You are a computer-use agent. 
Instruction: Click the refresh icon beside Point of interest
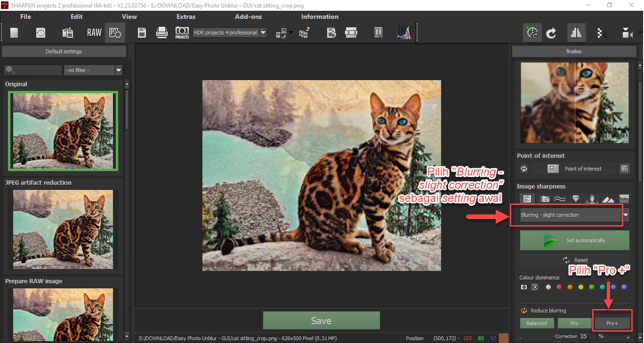pyautogui.click(x=524, y=169)
